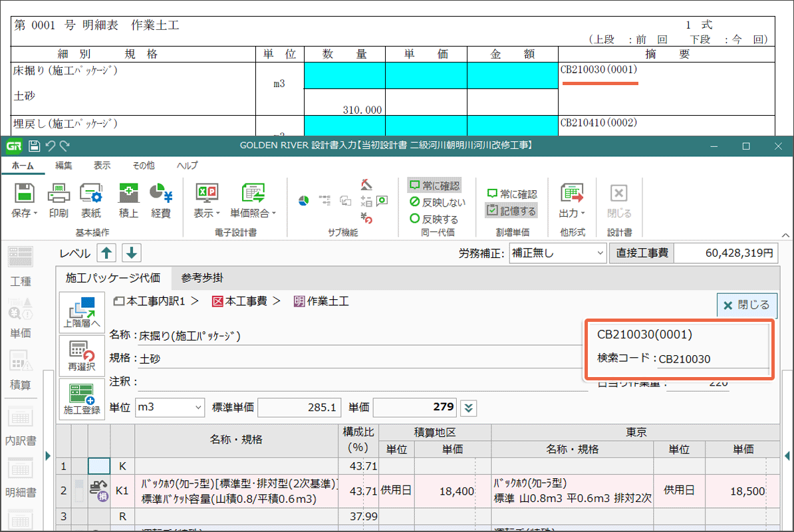The width and height of the screenshot is (794, 532).
Task: Select 常に確認 under 同一代価
Action: (x=434, y=186)
